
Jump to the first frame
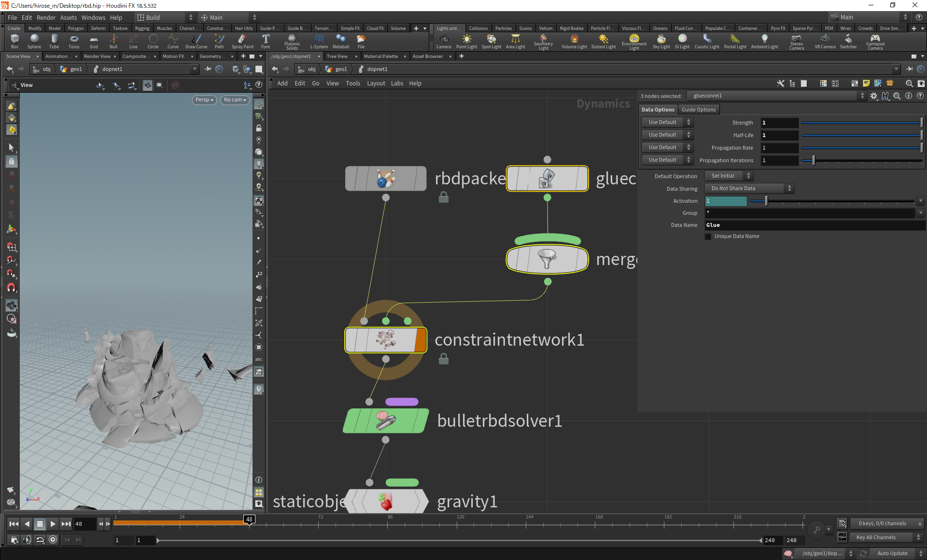14,524
